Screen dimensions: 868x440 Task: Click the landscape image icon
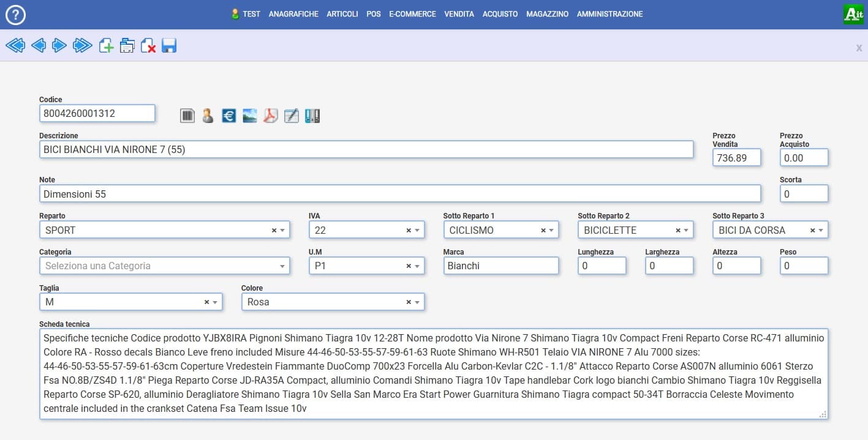[249, 115]
